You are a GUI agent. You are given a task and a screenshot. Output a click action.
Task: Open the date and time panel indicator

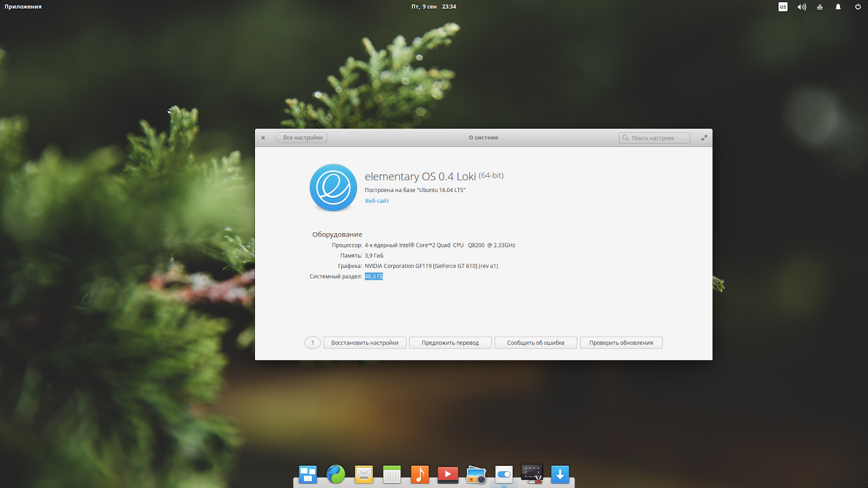[x=433, y=7]
